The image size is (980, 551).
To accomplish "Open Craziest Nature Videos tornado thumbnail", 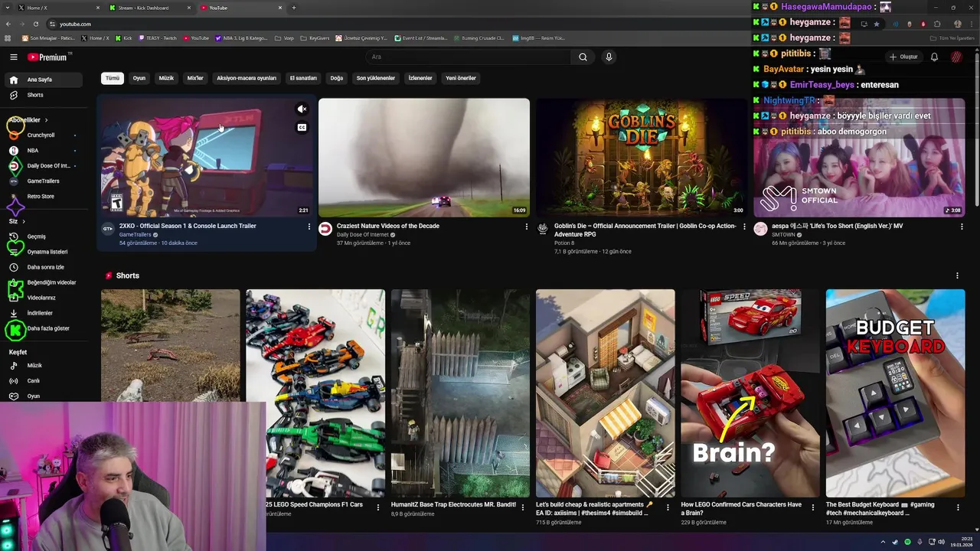I will (424, 158).
